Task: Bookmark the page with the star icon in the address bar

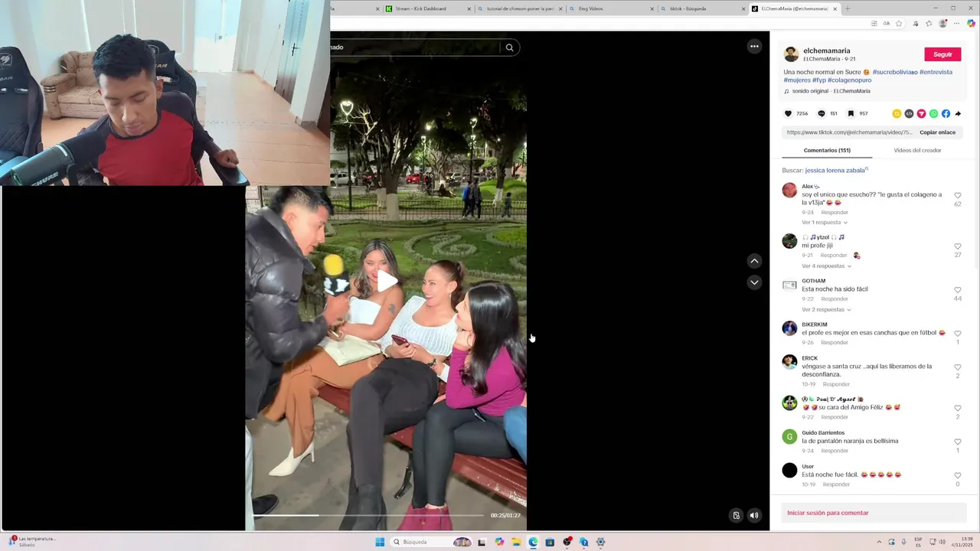Action: coord(899,24)
